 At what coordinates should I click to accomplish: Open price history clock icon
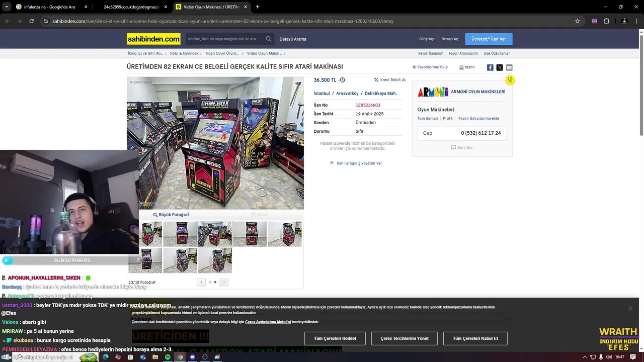(342, 80)
